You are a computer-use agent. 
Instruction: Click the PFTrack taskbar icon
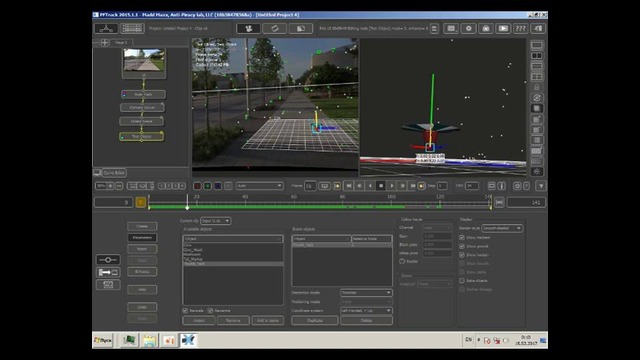(x=189, y=340)
